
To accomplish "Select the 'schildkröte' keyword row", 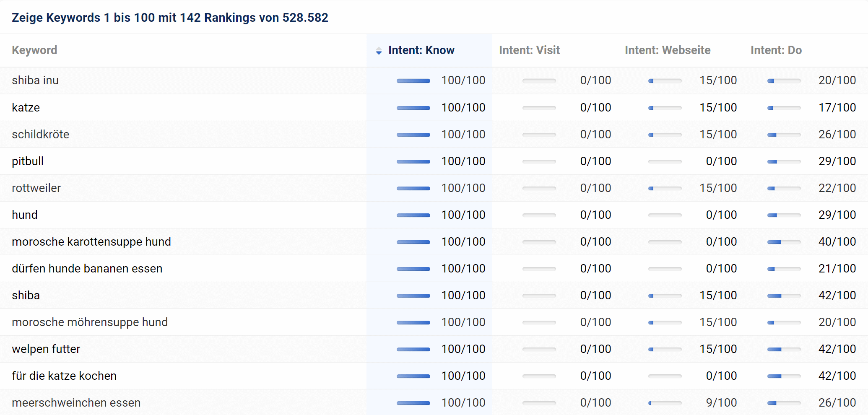I will pos(41,134).
